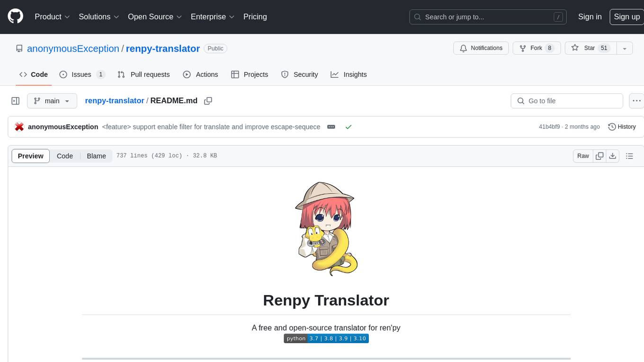
Task: Open the anonymousException owner profile
Action: tap(73, 48)
